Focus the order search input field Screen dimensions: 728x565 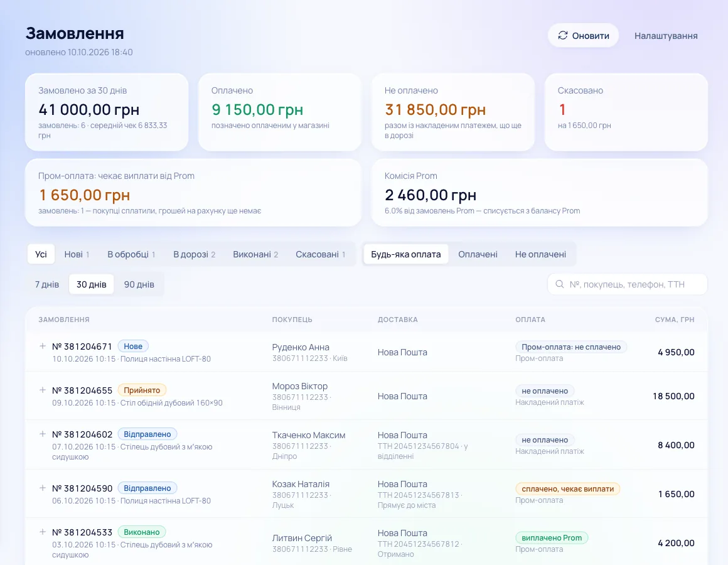[x=627, y=284]
